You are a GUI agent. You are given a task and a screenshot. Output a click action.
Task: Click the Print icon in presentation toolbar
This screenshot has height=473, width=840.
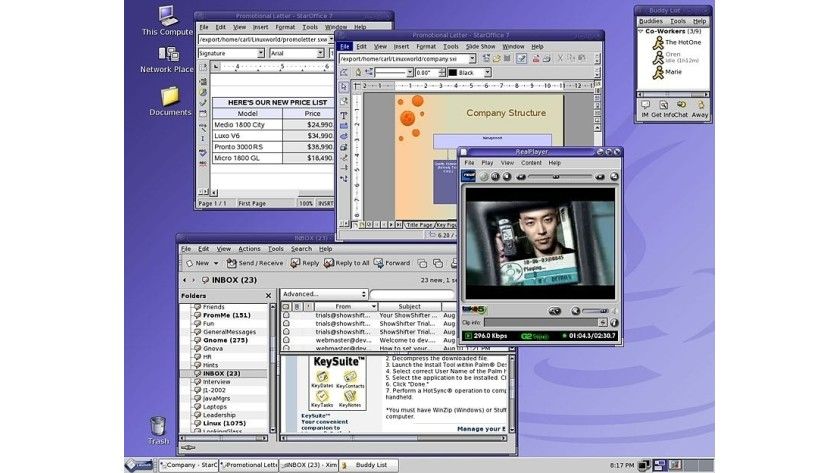point(546,59)
